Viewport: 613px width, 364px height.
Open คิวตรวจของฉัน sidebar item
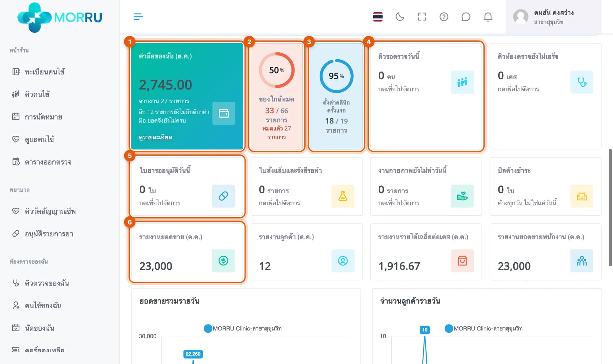[x=40, y=283]
